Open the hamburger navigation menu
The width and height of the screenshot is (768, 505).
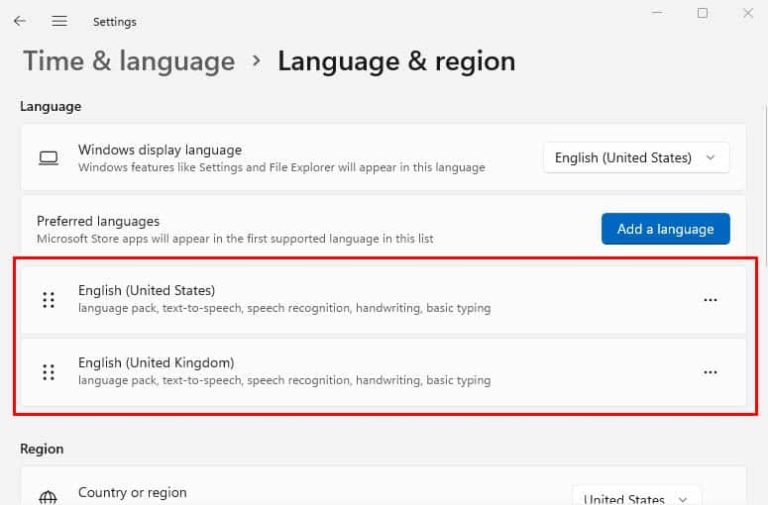click(x=59, y=21)
